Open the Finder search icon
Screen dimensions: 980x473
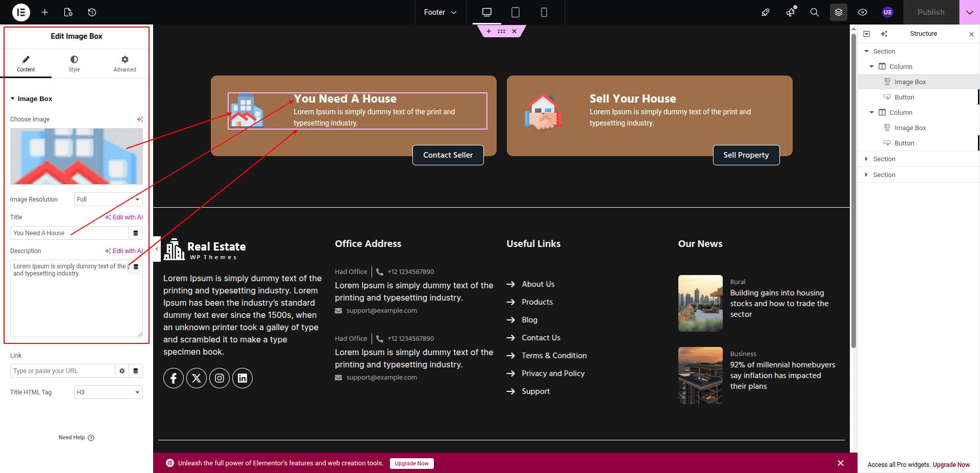814,12
